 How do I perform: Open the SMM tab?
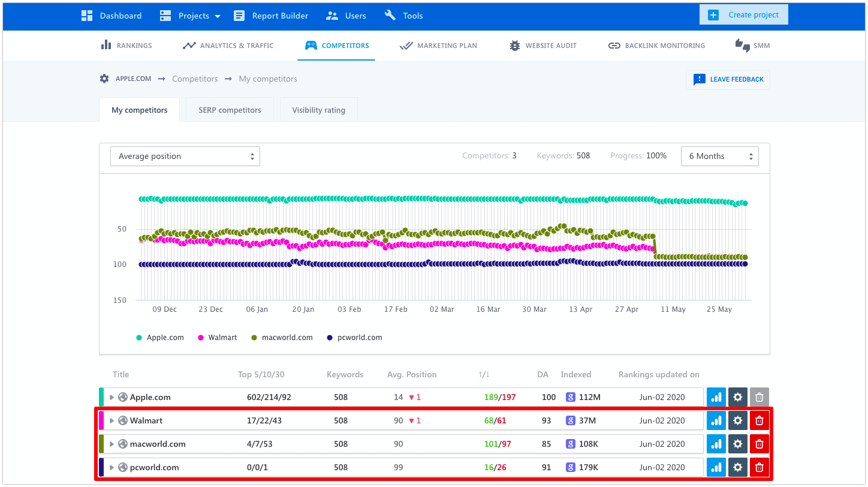[752, 46]
